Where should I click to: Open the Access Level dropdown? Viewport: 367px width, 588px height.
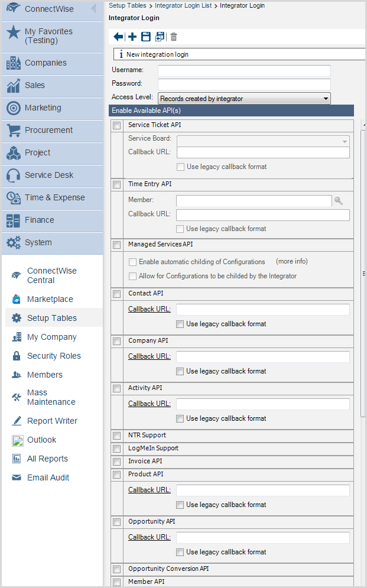click(244, 99)
